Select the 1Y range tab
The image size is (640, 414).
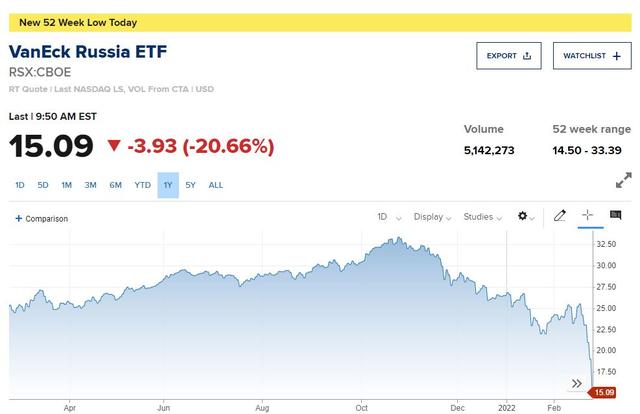[x=167, y=185]
